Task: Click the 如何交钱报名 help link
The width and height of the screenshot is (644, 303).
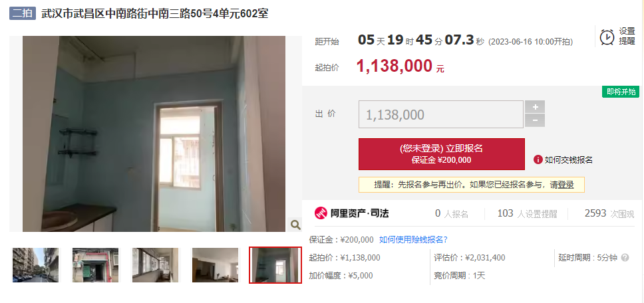Action: click(x=568, y=160)
